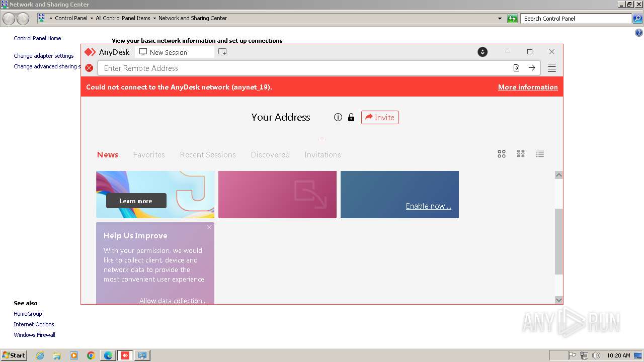Click Network and Sharing Center breadcrumb
This screenshot has width=644, height=362.
[193, 19]
